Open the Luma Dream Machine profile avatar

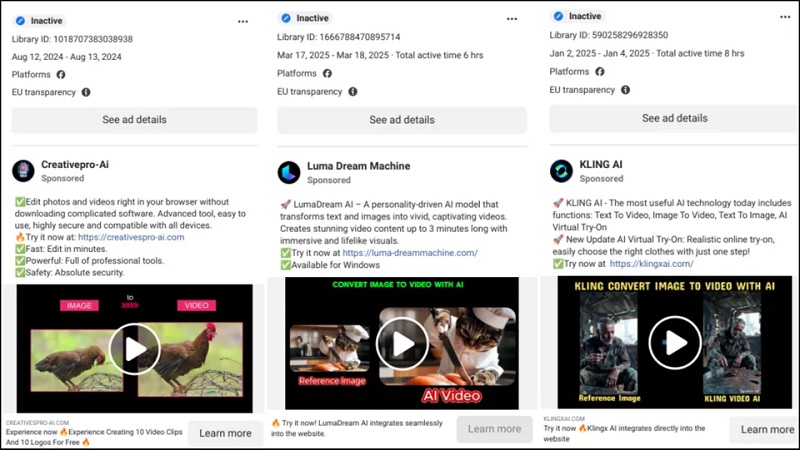289,172
